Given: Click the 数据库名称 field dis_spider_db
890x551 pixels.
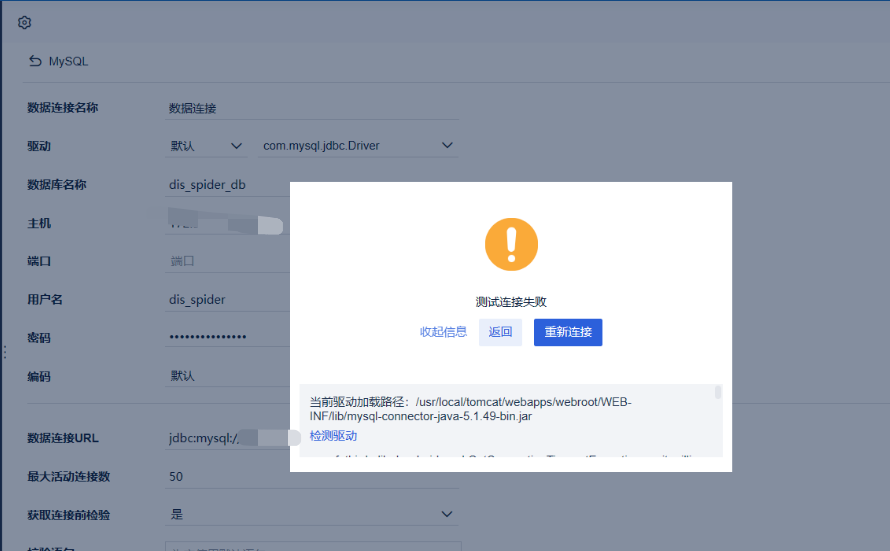Looking at the screenshot, I should (228, 185).
